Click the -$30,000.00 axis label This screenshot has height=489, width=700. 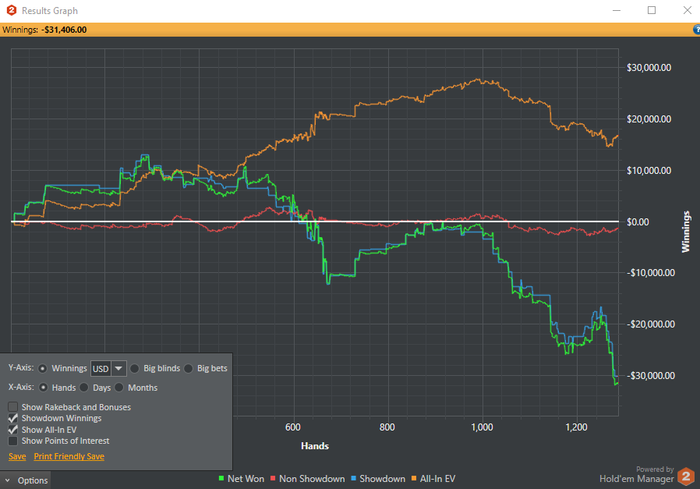pos(650,376)
